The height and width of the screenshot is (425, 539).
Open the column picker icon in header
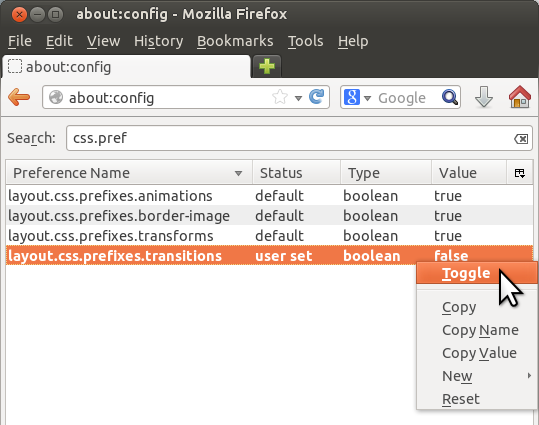coord(519,173)
